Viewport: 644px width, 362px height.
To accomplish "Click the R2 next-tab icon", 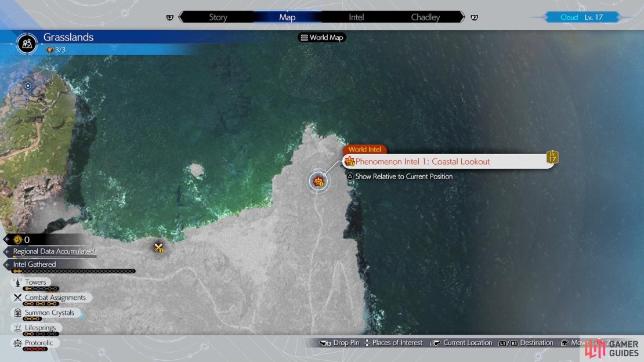I will 475,17.
